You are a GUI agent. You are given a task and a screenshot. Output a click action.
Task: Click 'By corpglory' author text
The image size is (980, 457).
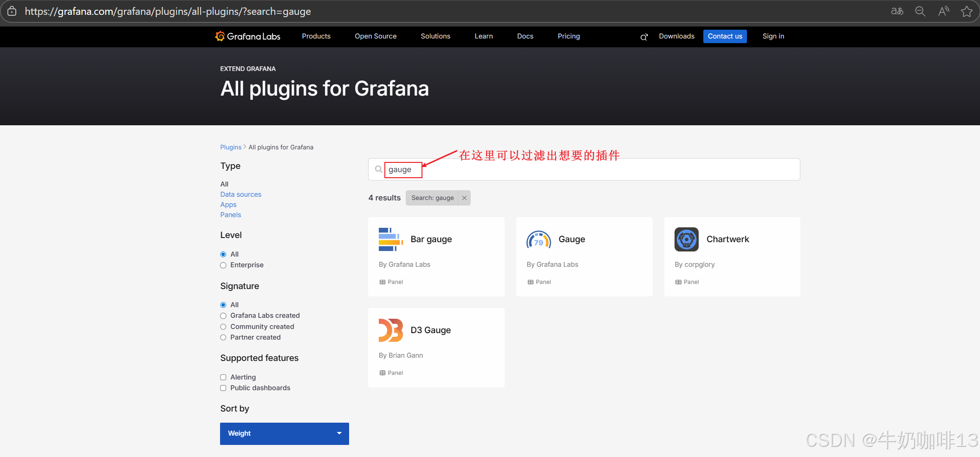click(694, 264)
